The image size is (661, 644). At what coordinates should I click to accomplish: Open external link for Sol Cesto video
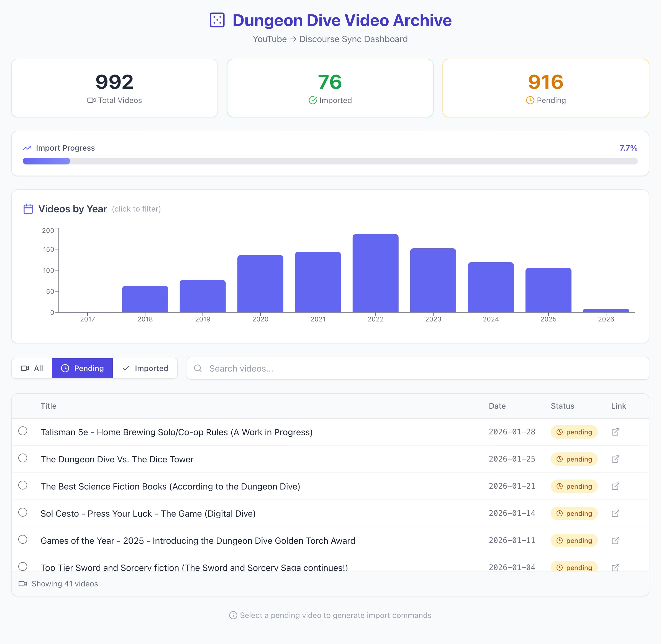click(x=615, y=513)
